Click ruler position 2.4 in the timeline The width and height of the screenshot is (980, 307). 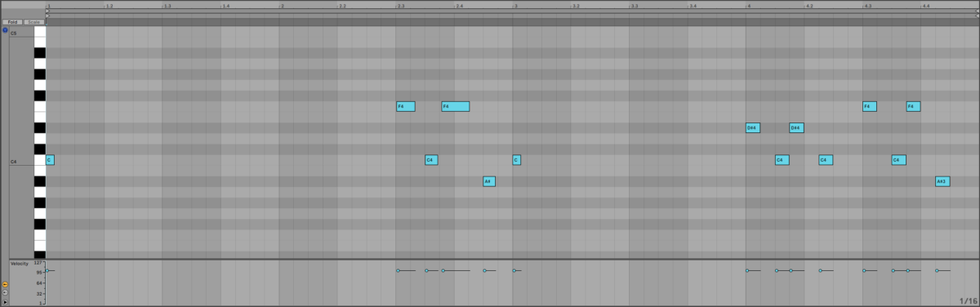459,6
